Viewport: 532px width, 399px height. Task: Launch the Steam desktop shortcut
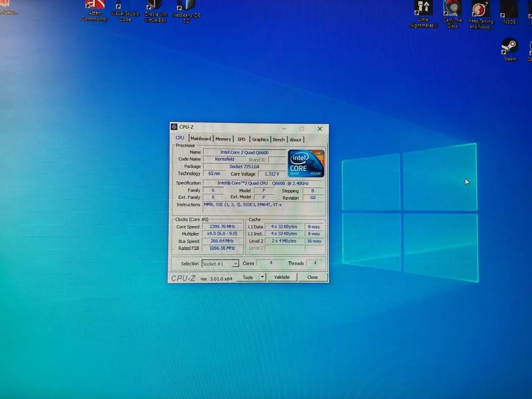point(510,49)
